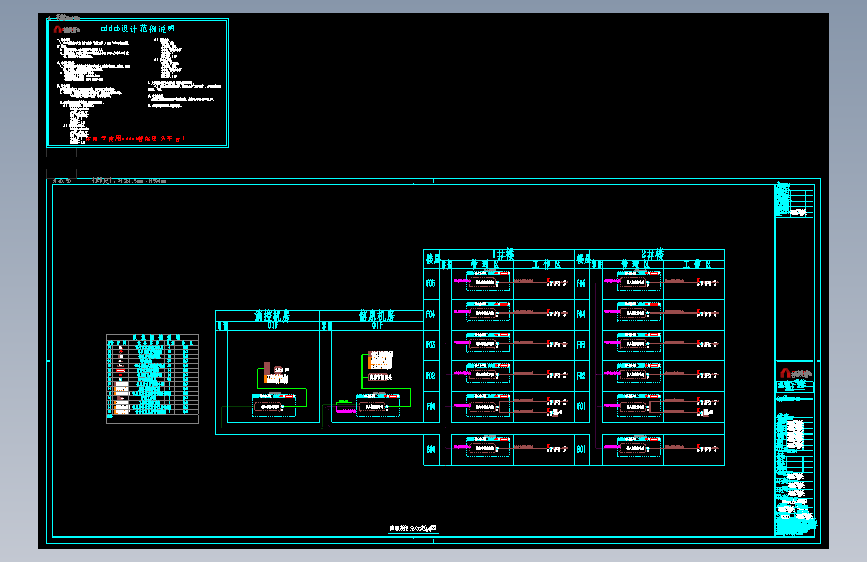Click the distribution box in 消控机房
Viewport: 867px width, 562px height.
[274, 406]
